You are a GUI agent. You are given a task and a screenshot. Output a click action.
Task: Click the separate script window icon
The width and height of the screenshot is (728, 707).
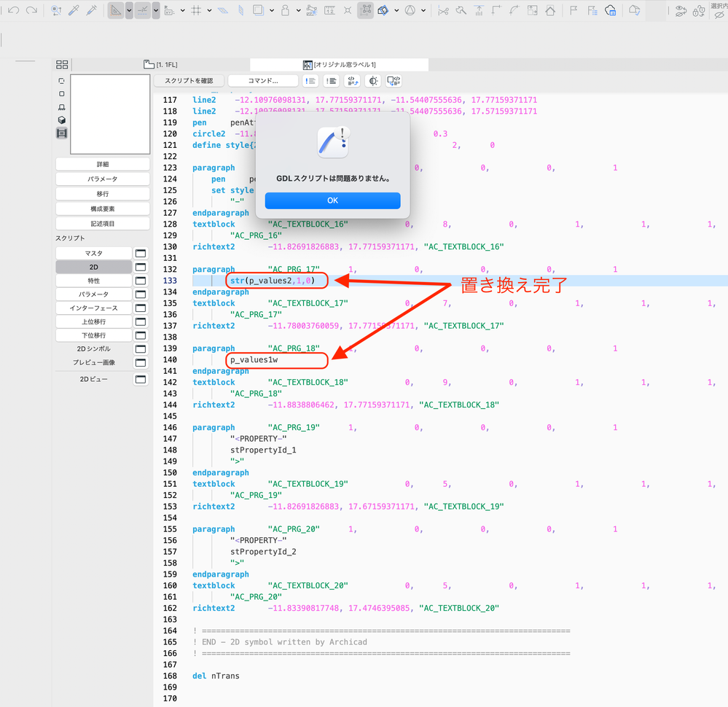click(x=394, y=81)
